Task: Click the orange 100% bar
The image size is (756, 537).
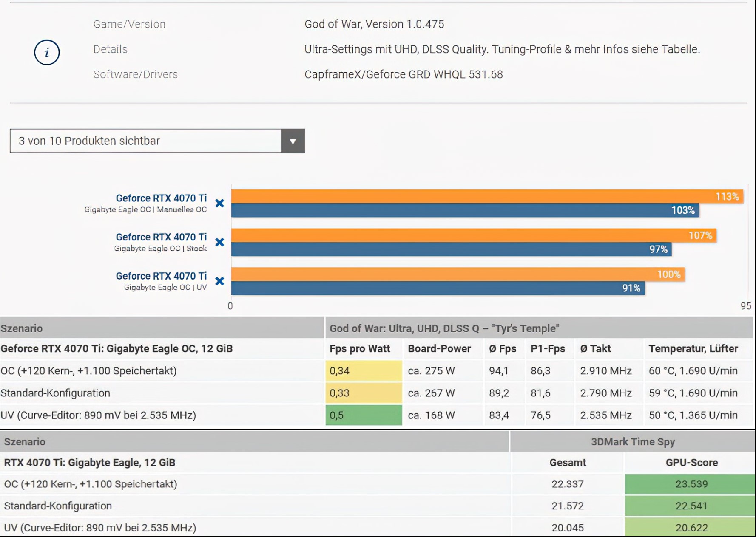Action: pos(458,274)
